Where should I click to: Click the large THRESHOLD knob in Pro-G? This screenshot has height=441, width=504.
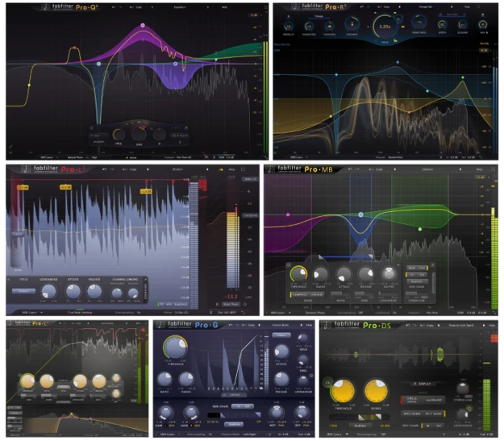point(176,347)
